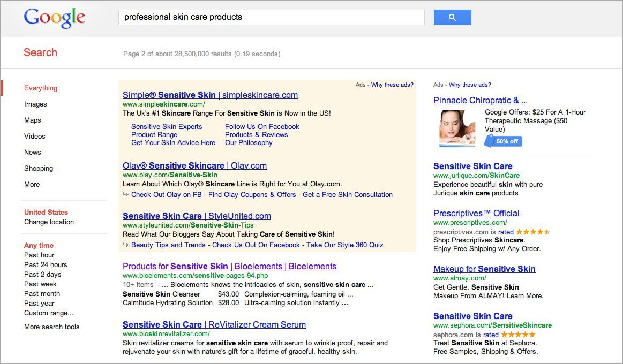Open Jurlique Sensitive Skin Care ad
Screen dimensions: 623x364
(473, 166)
